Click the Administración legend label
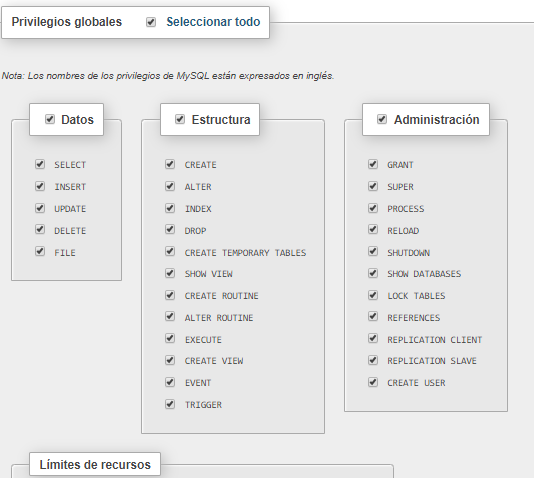Image resolution: width=534 pixels, height=478 pixels. click(x=437, y=120)
